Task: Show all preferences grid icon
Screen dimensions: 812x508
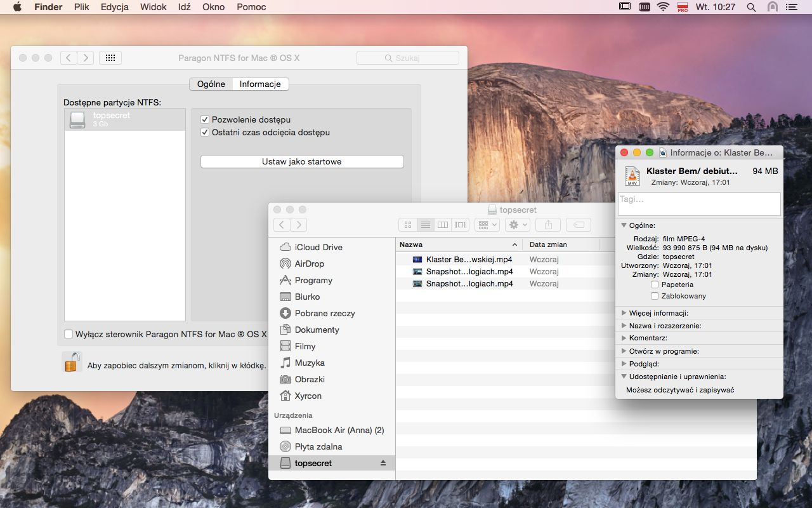Action: (x=110, y=58)
